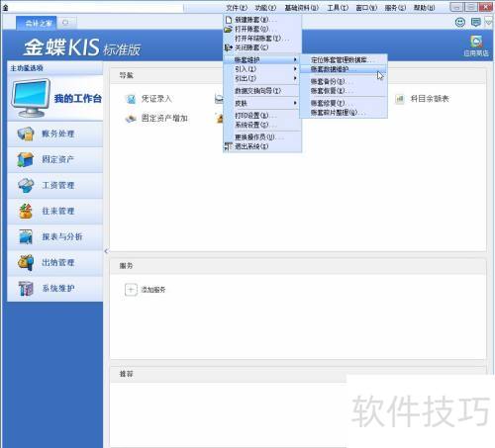
Task: Open the 工资管理 module icon
Action: pos(26,185)
